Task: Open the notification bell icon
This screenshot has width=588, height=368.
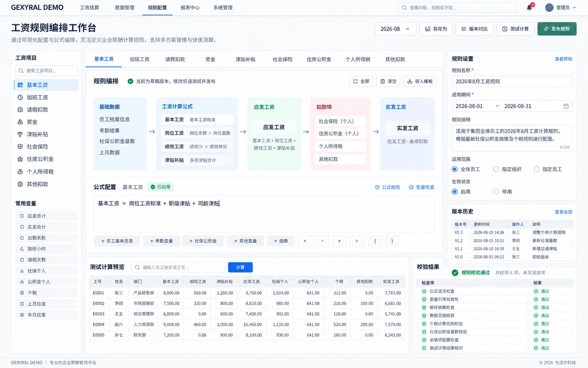Action: coord(529,7)
